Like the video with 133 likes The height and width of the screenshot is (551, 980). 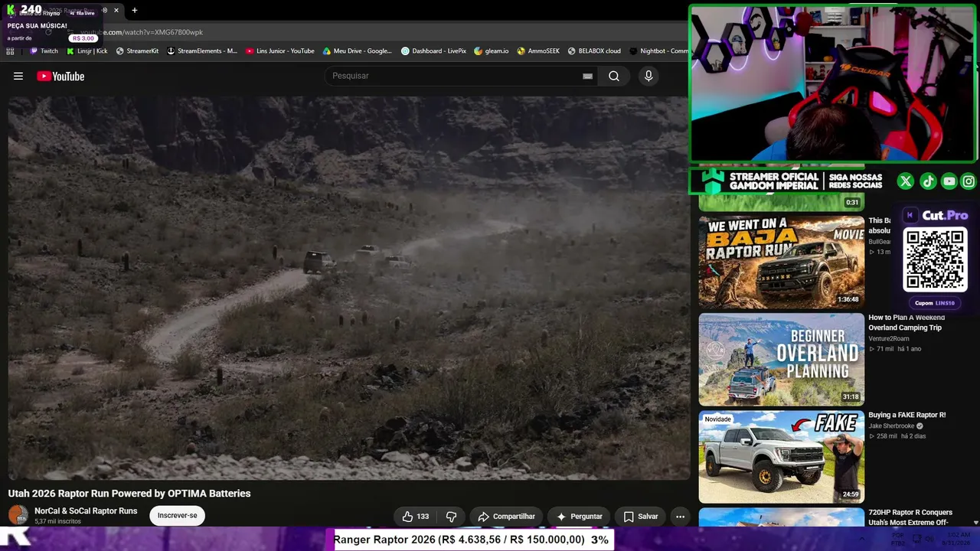coord(416,517)
